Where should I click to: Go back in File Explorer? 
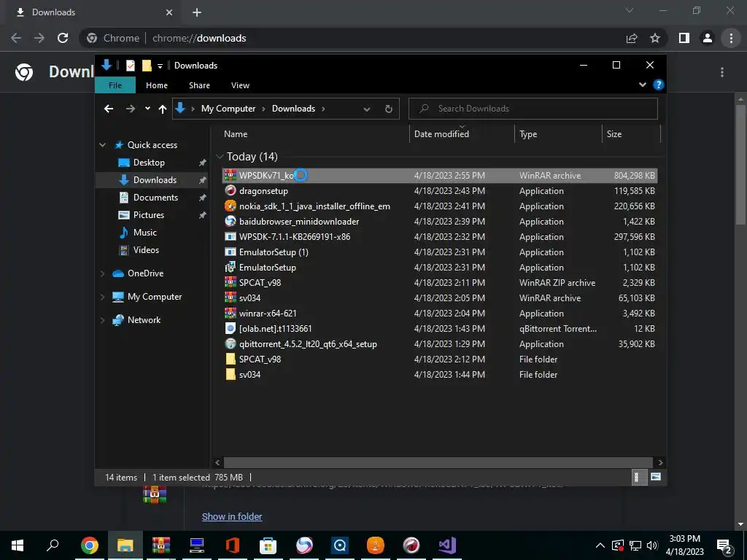109,109
